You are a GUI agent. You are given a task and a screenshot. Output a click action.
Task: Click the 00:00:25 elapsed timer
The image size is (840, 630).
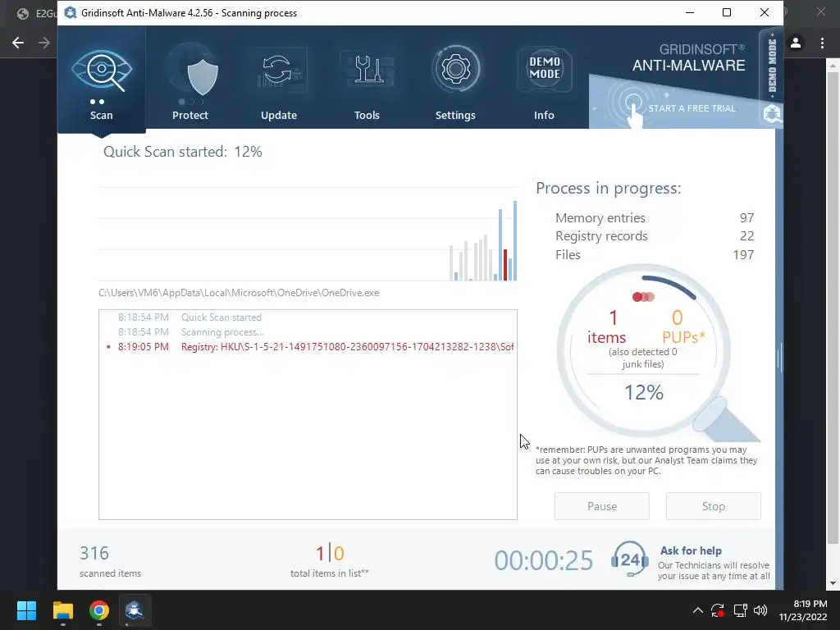(543, 561)
